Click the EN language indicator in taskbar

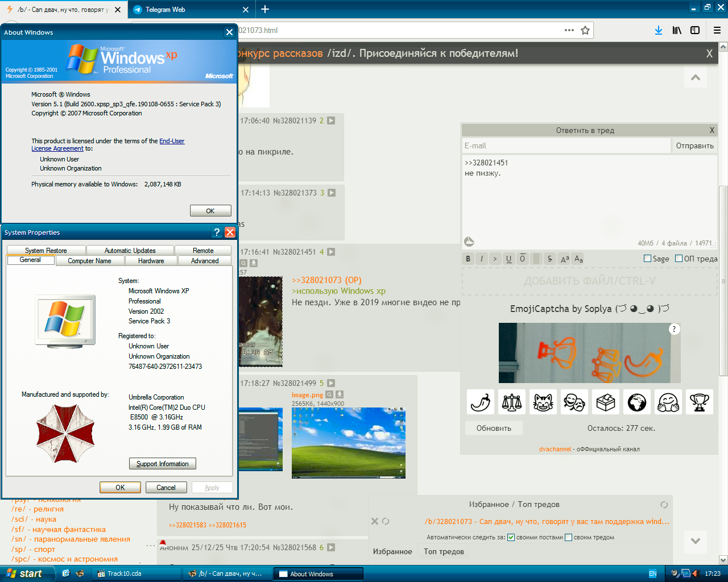click(653, 573)
